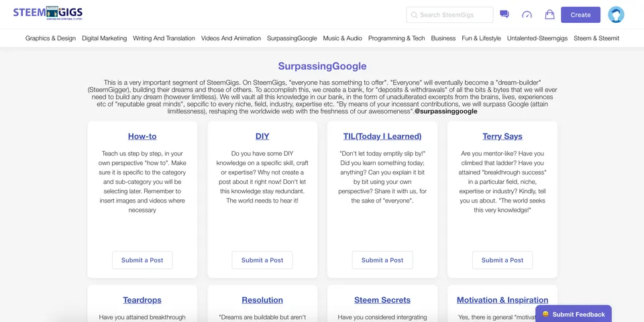This screenshot has width=644, height=322.
Task: Open the SurpassingGoogle menu item
Action: click(292, 38)
